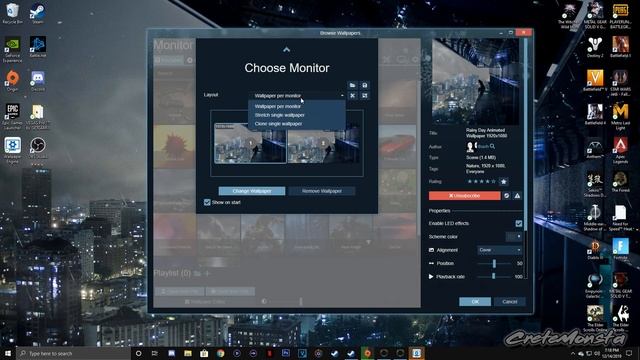Screen dimensions: 640x360
Task: Toggle the 'Show on start' checkbox
Action: click(x=207, y=202)
